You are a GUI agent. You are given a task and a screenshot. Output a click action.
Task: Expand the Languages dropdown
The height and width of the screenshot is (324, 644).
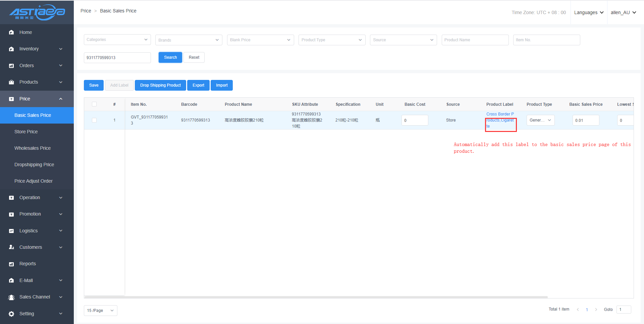589,12
